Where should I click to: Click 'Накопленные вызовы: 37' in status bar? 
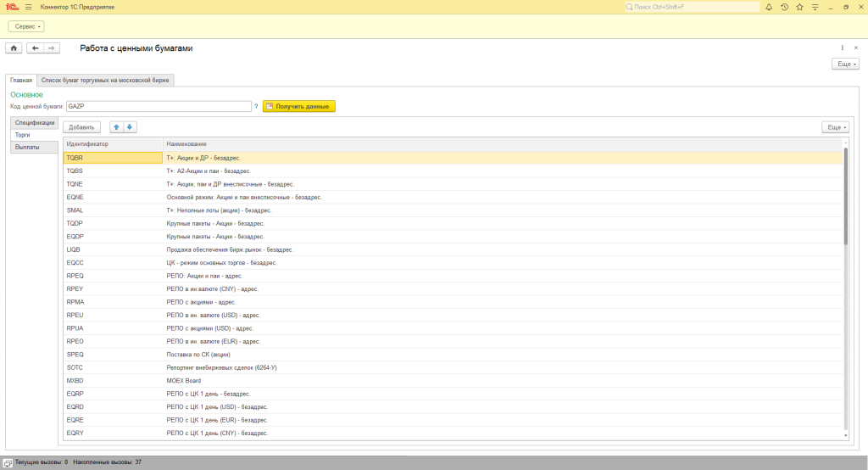[x=108, y=462]
